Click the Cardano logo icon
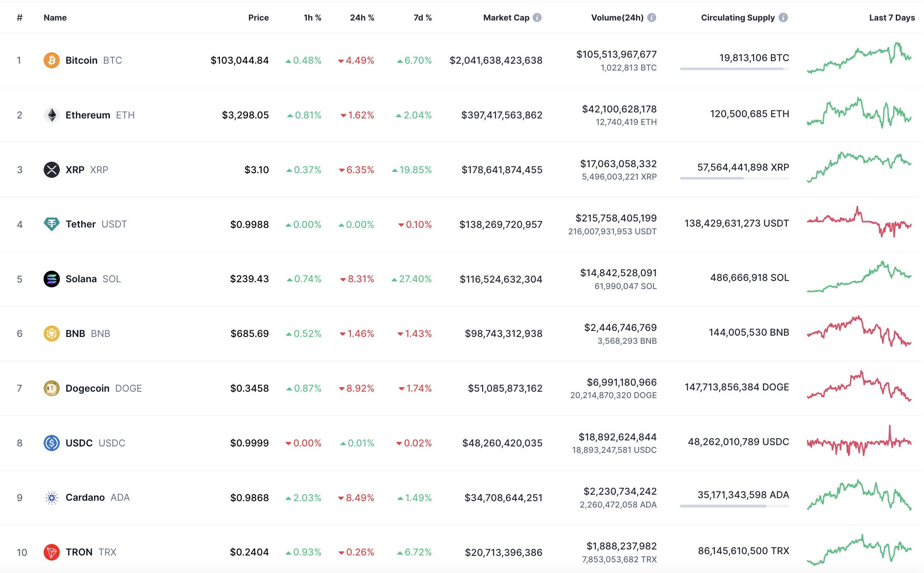The image size is (924, 573). pos(52,498)
